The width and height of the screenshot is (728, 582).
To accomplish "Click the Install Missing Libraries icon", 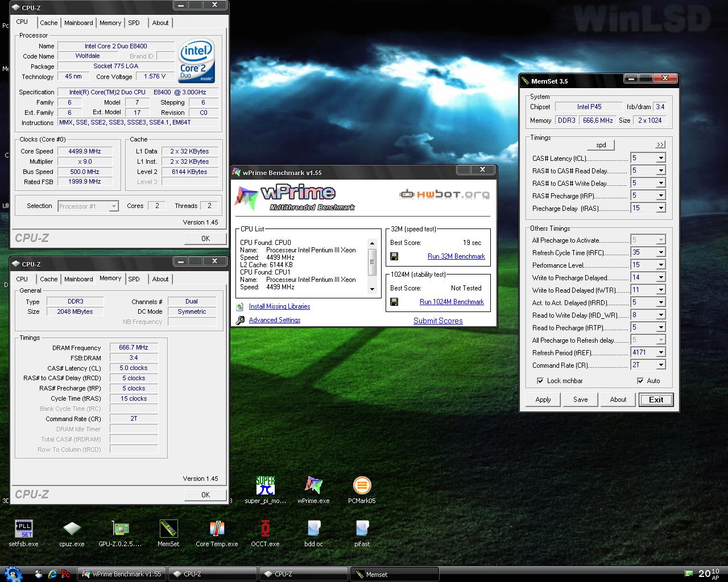I will click(x=240, y=306).
